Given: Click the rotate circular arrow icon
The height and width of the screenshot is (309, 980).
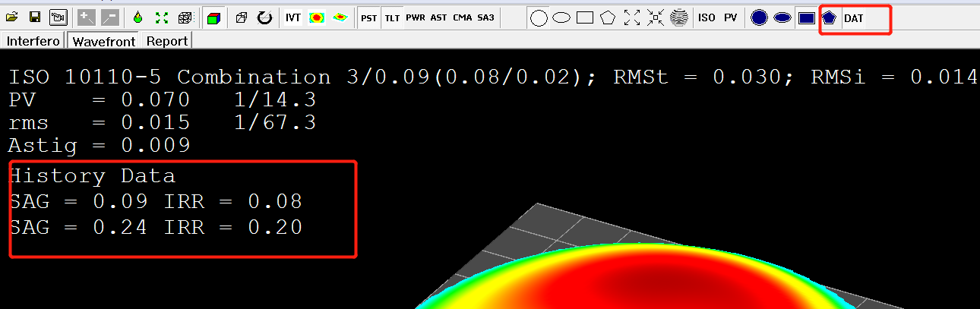Looking at the screenshot, I should click(264, 17).
